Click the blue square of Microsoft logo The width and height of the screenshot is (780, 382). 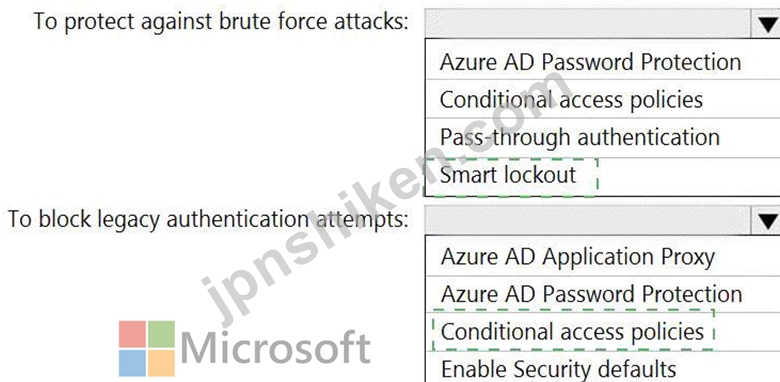132,363
